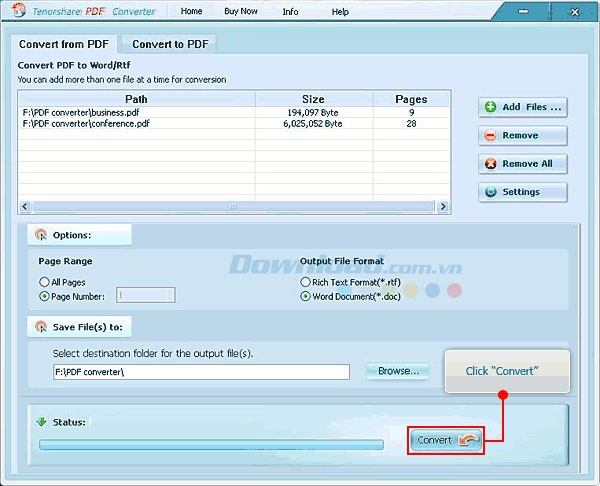This screenshot has width=600, height=486.
Task: Switch to the Convert to PDF tab
Action: click(170, 44)
